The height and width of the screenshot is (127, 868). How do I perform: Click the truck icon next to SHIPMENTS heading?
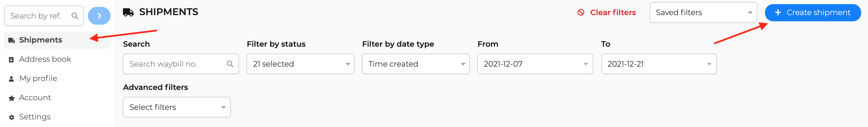(x=128, y=12)
